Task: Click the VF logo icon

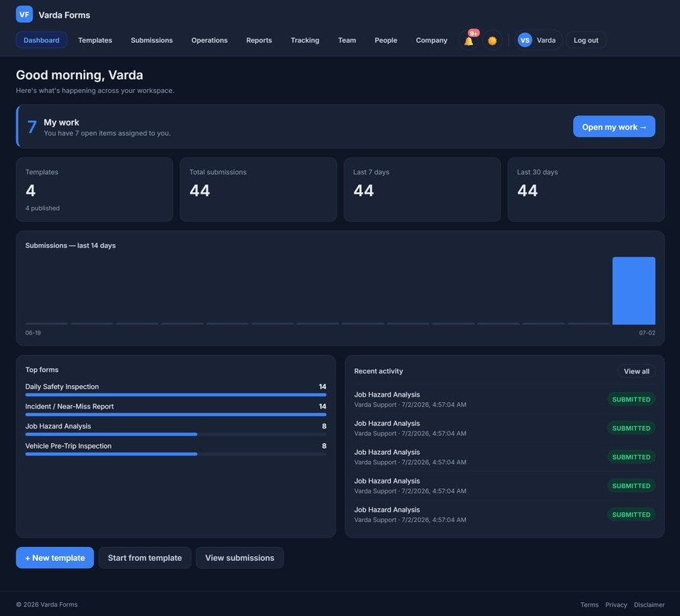Action: tap(24, 14)
